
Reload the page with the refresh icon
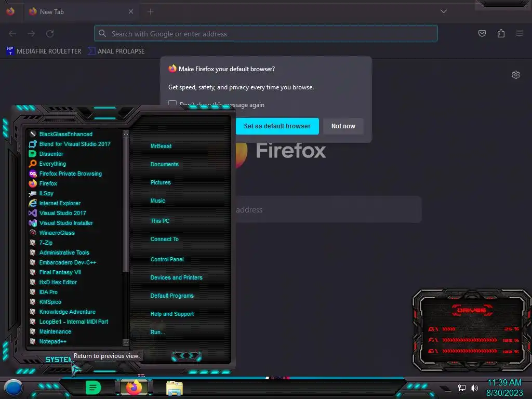[50, 34]
